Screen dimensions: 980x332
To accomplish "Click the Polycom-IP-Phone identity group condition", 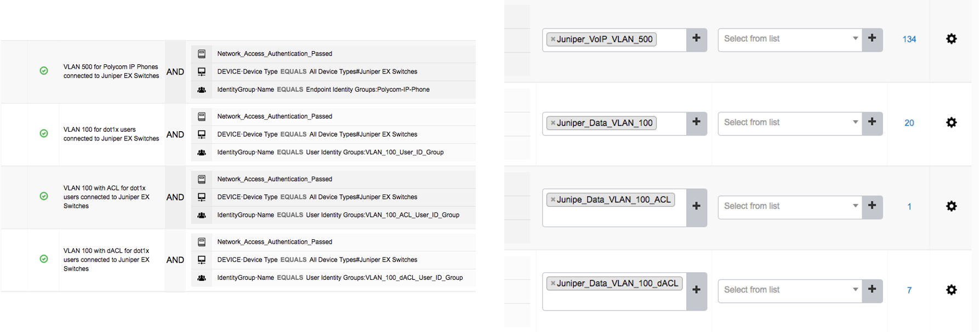I will 323,89.
